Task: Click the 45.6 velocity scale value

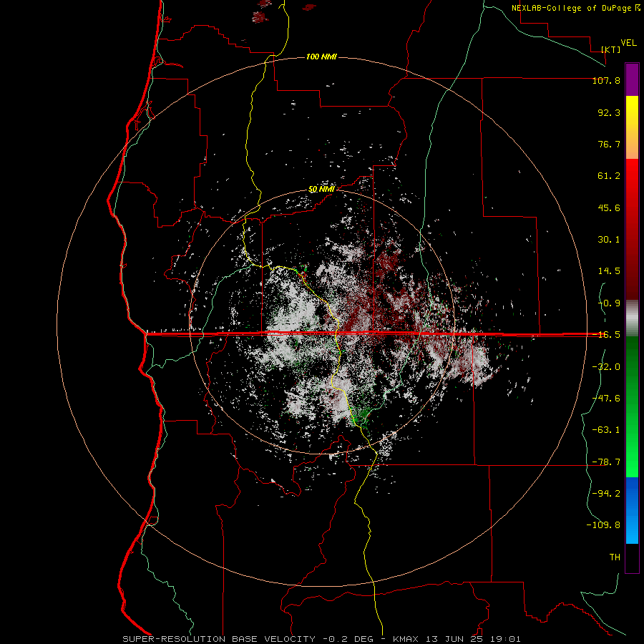Action: tap(609, 208)
